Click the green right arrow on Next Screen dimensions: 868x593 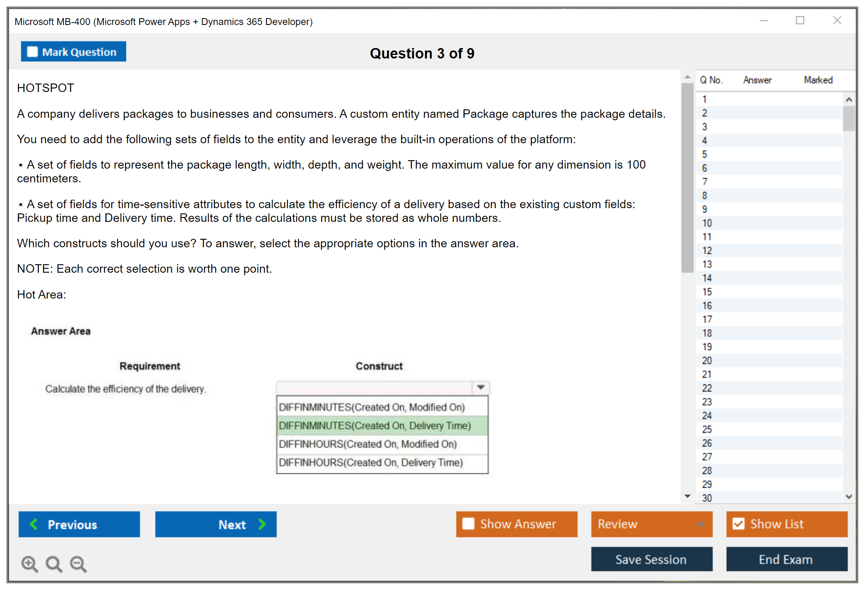[262, 524]
